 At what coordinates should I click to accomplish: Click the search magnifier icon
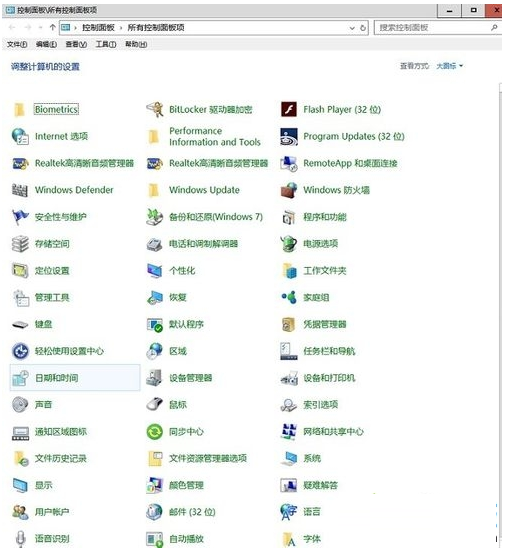pyautogui.click(x=494, y=28)
